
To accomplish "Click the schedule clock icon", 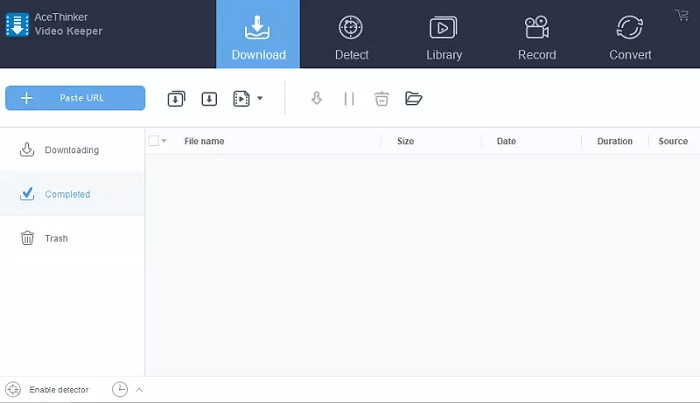I will coord(120,389).
